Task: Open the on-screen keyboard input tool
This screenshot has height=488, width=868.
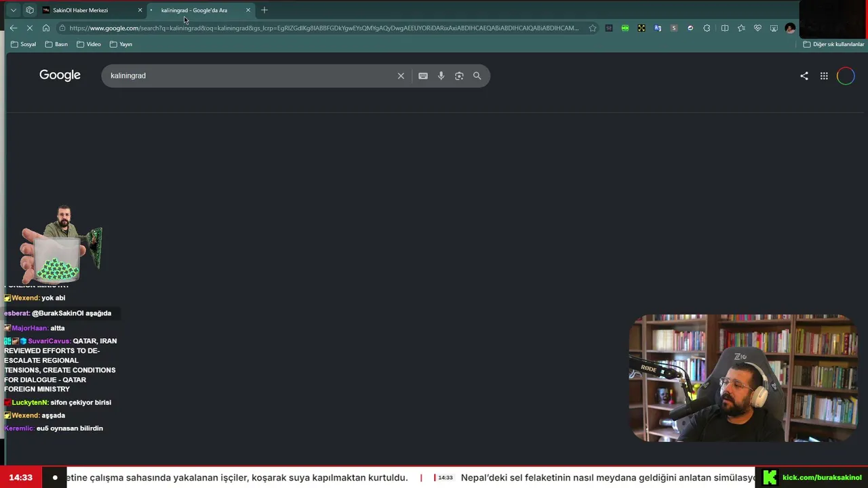Action: click(423, 76)
